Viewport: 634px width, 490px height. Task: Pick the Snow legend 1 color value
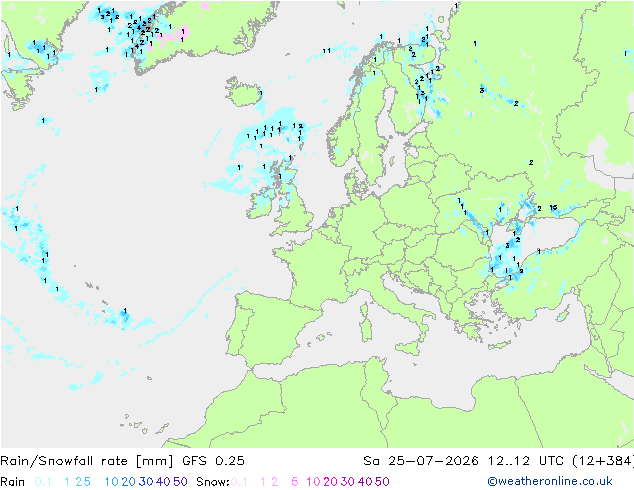(x=263, y=482)
